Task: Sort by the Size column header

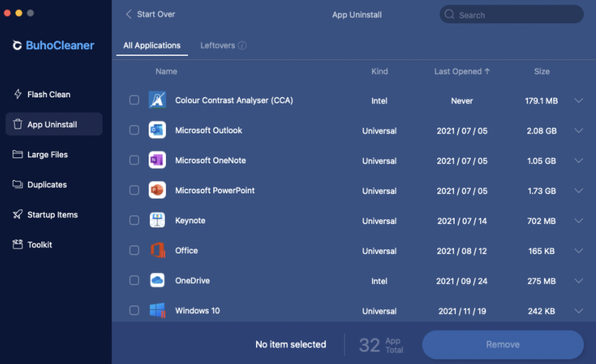Action: pyautogui.click(x=541, y=71)
